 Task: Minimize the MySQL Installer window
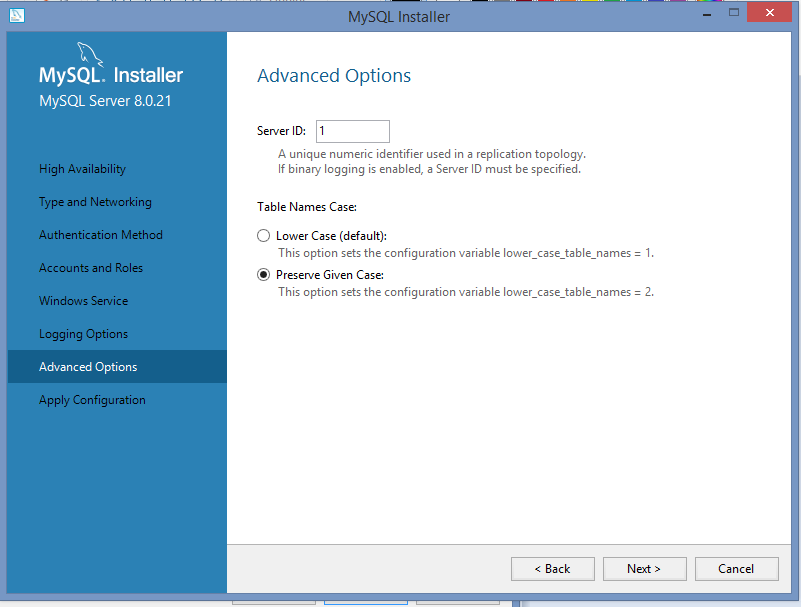[x=706, y=14]
